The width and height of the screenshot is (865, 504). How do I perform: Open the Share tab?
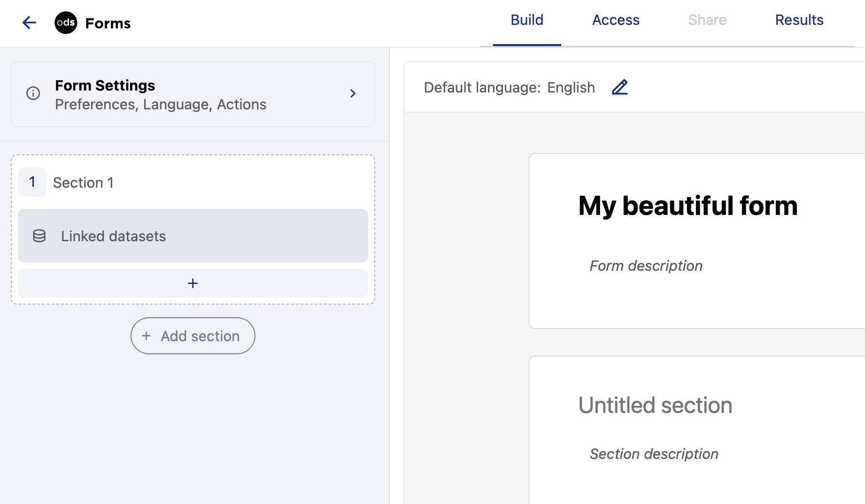pyautogui.click(x=707, y=20)
